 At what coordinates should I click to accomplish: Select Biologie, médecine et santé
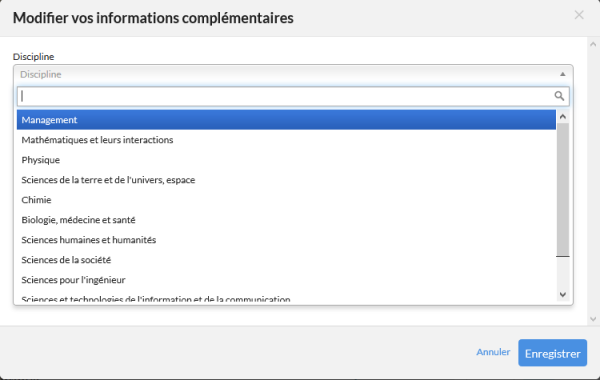point(286,220)
